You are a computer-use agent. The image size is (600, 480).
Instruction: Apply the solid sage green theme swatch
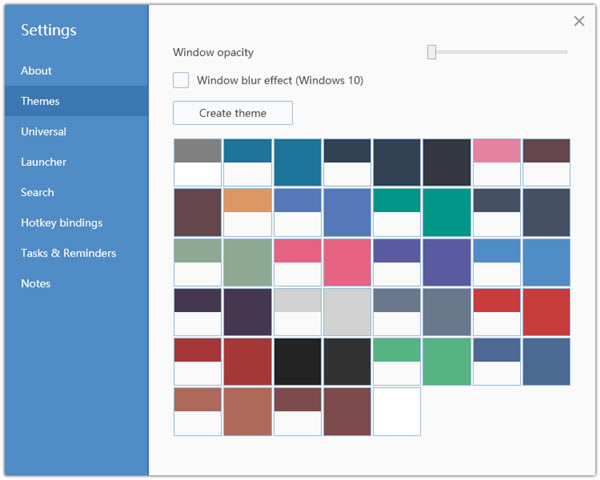[x=247, y=262]
